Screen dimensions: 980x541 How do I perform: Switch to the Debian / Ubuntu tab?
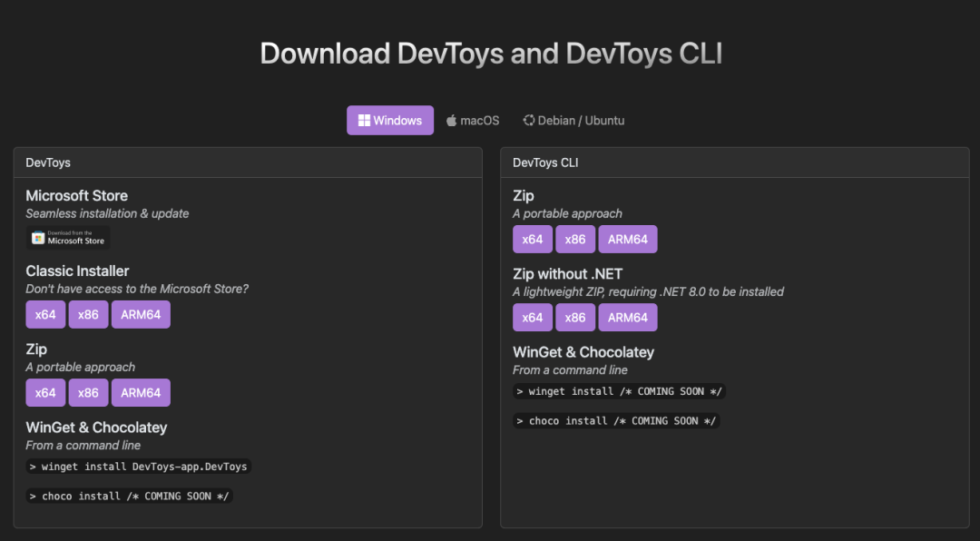(573, 119)
